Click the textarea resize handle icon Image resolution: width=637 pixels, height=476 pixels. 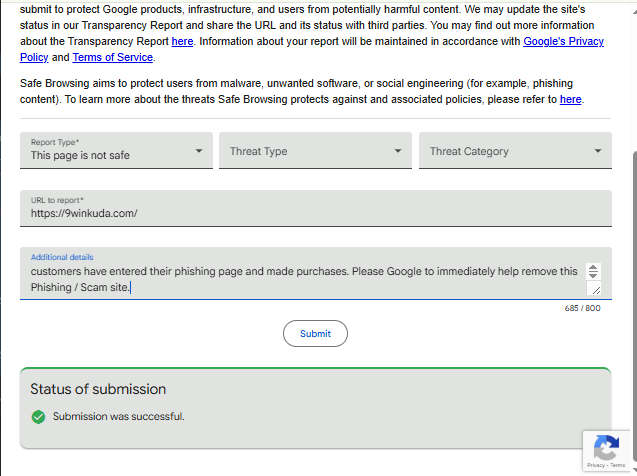(596, 290)
